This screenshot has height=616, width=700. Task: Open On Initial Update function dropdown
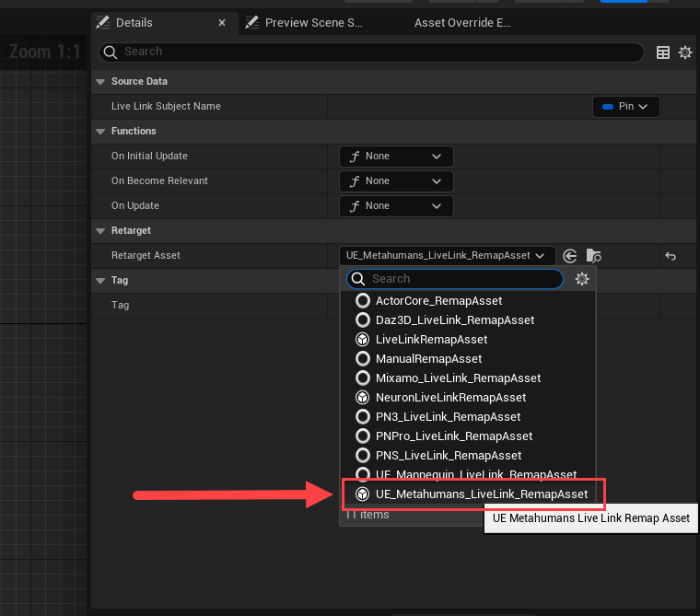(x=396, y=157)
